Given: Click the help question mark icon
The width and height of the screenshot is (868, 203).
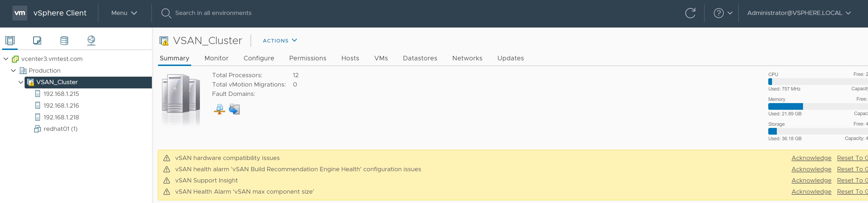Looking at the screenshot, I should coord(719,13).
